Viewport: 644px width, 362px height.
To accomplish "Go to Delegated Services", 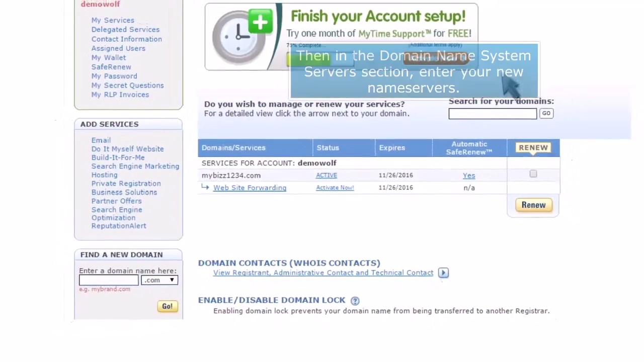I will [125, 30].
